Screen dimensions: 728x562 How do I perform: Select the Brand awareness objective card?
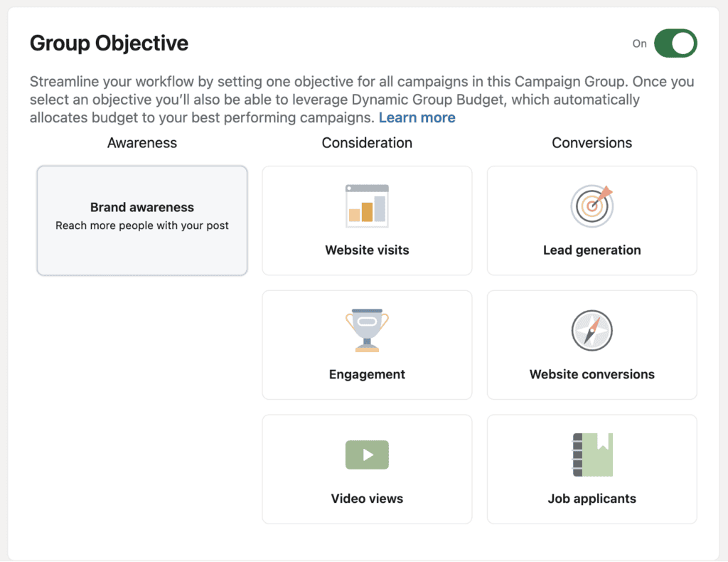tap(142, 221)
